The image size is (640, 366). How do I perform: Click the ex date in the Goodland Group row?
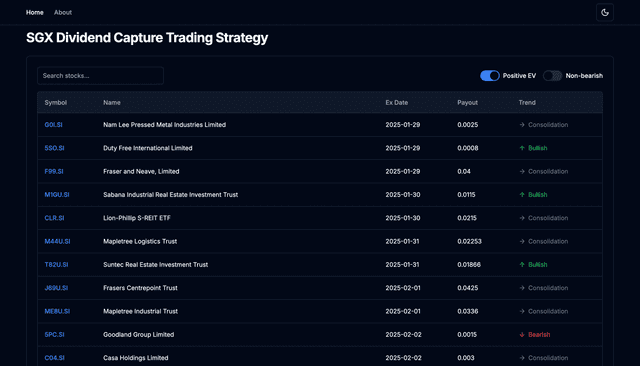click(x=403, y=334)
